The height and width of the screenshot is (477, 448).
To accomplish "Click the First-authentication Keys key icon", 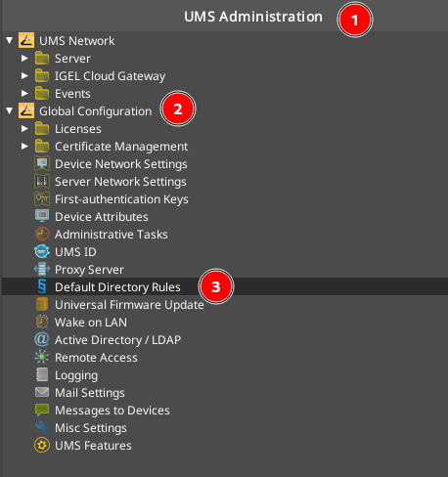I will point(42,198).
